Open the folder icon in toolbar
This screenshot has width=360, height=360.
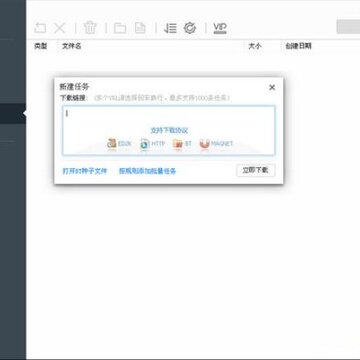point(120,28)
